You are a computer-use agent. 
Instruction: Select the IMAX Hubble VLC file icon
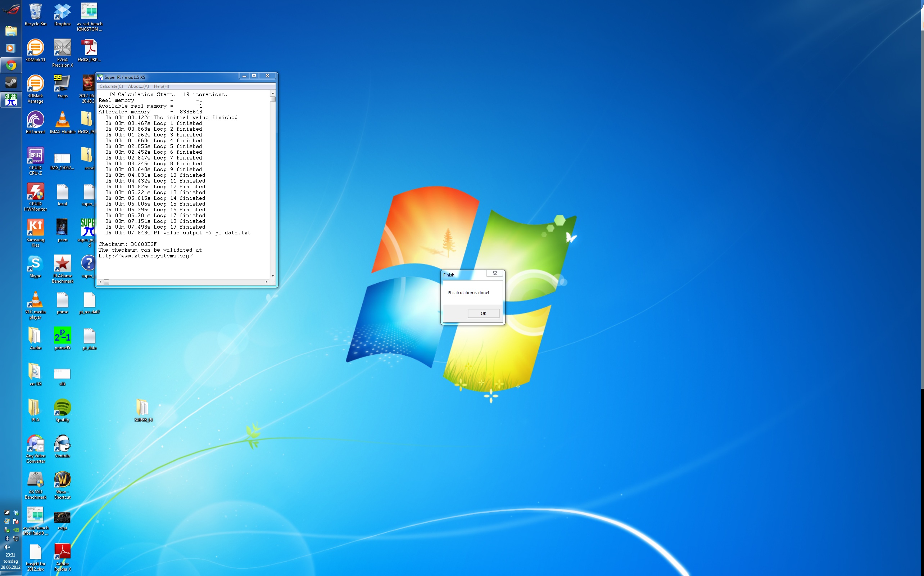click(x=63, y=123)
